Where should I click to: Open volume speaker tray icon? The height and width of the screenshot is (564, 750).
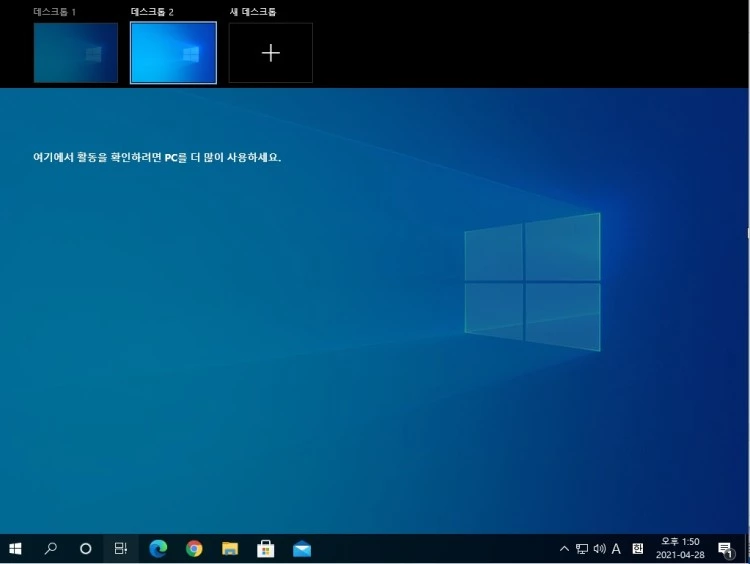[x=599, y=549]
